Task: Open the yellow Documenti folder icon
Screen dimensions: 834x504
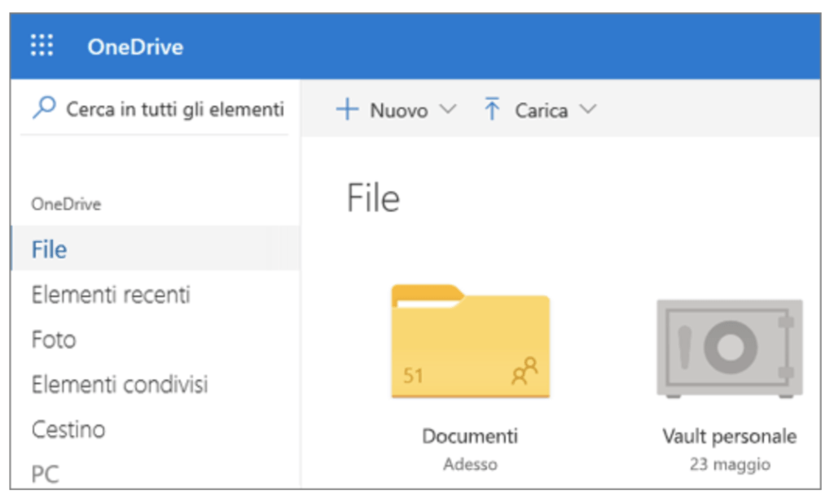Action: tap(470, 342)
